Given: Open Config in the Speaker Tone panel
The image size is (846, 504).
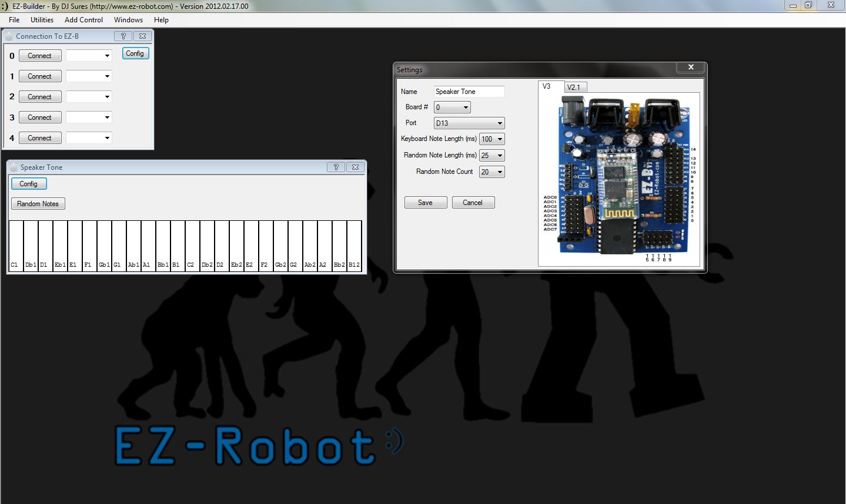Looking at the screenshot, I should 29,184.
